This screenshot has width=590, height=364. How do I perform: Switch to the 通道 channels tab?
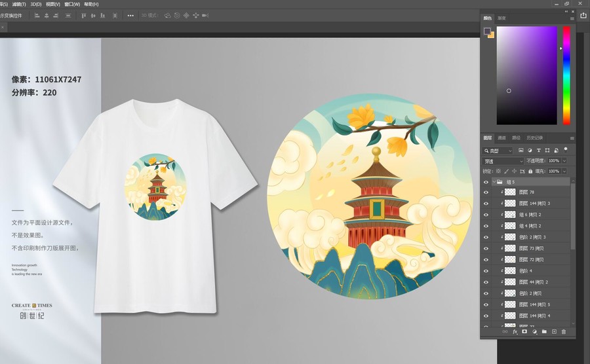coord(501,138)
